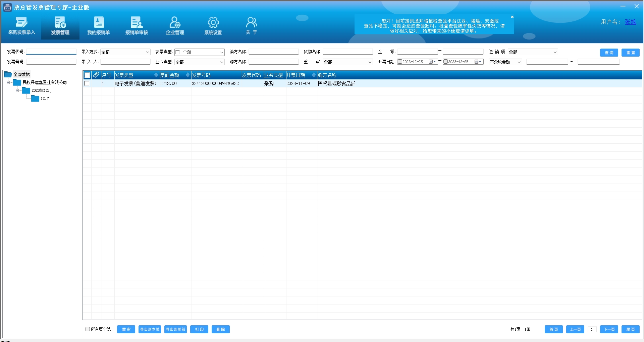Open the 关于 about icon
This screenshot has height=342, width=644.
tap(251, 23)
